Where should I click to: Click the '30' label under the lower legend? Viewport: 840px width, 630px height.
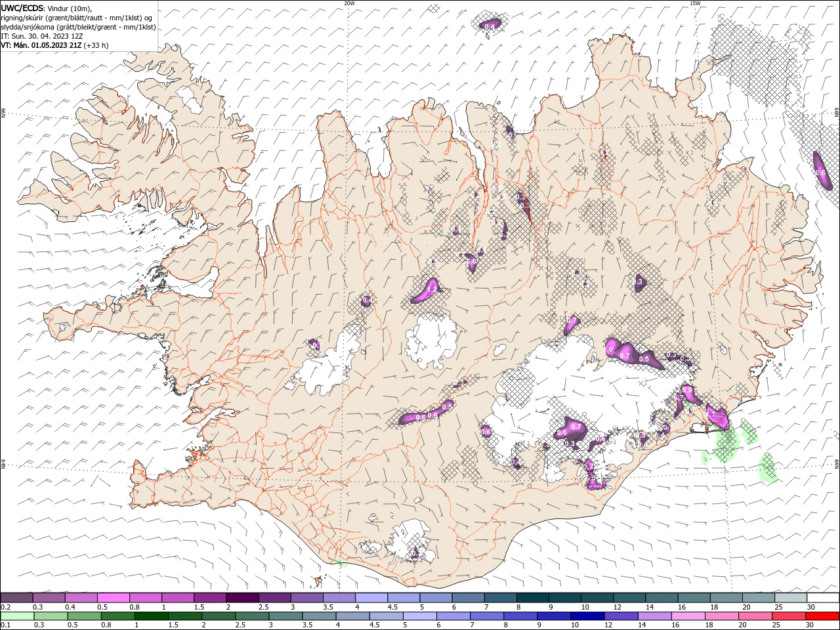pyautogui.click(x=810, y=625)
